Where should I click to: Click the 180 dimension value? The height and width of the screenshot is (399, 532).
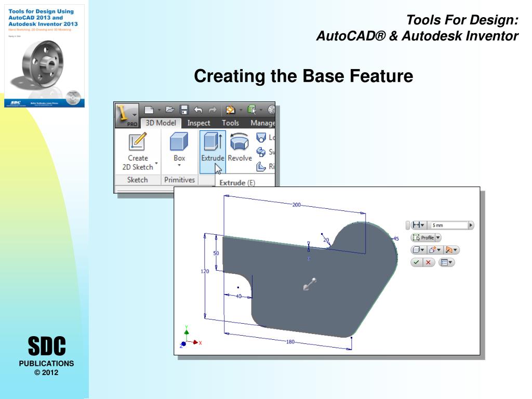pos(290,342)
